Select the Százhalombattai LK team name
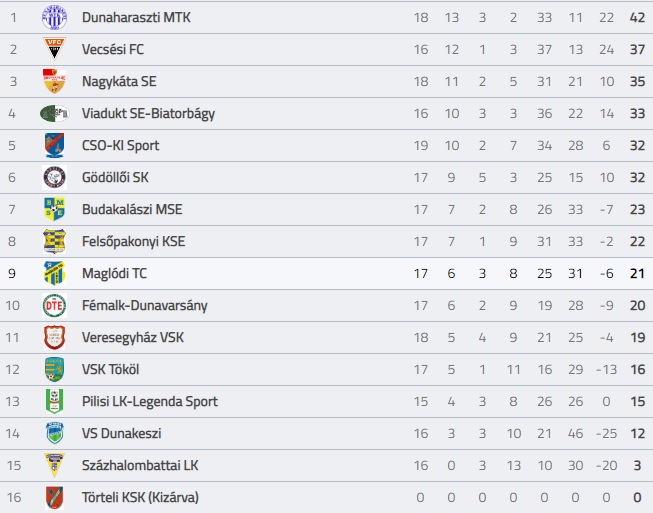The height and width of the screenshot is (513, 653). (140, 466)
